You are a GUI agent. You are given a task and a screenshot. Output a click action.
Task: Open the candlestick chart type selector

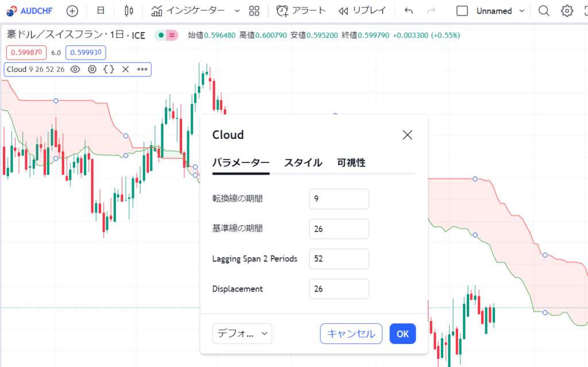(x=129, y=11)
